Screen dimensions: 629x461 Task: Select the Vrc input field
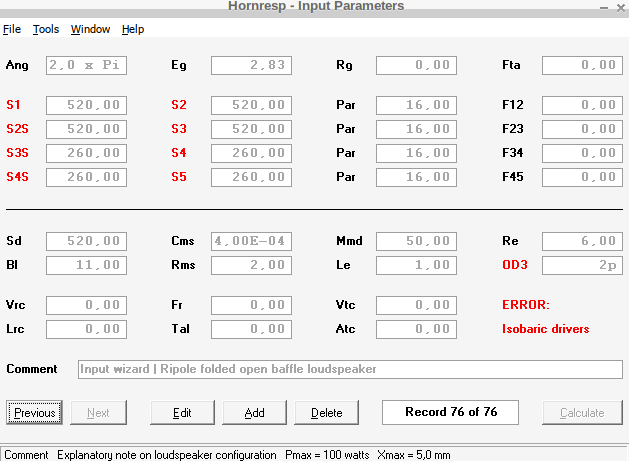coord(86,305)
